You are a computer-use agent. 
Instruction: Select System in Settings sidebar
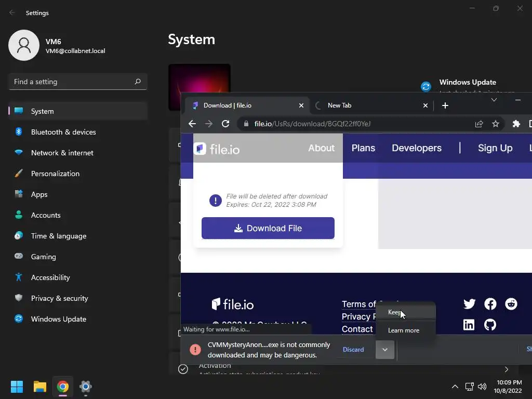[x=78, y=111]
